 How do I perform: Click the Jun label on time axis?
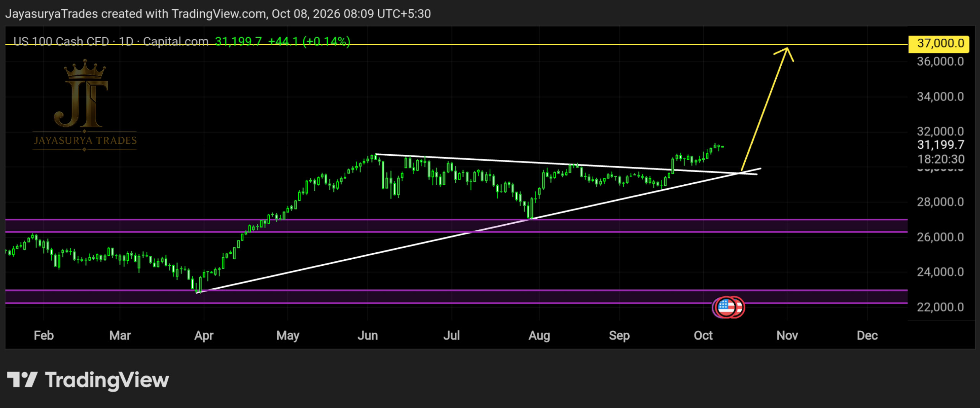(x=367, y=335)
